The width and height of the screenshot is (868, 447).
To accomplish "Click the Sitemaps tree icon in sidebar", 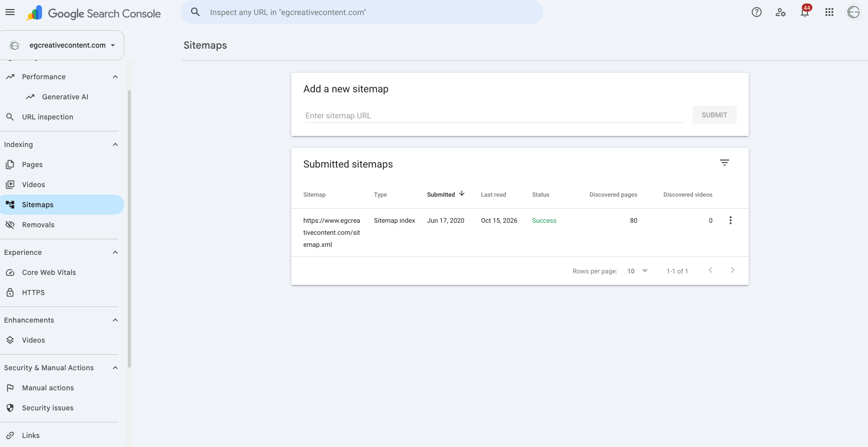I will pyautogui.click(x=10, y=205).
